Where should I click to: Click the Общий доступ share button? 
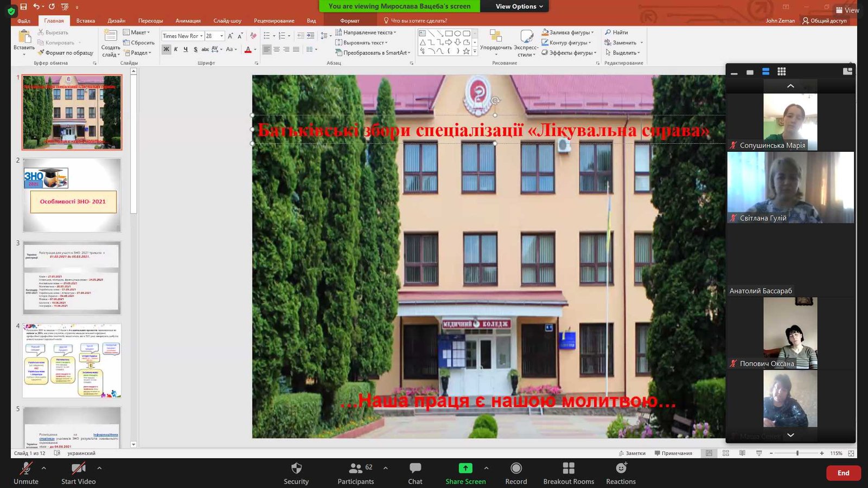(x=825, y=21)
